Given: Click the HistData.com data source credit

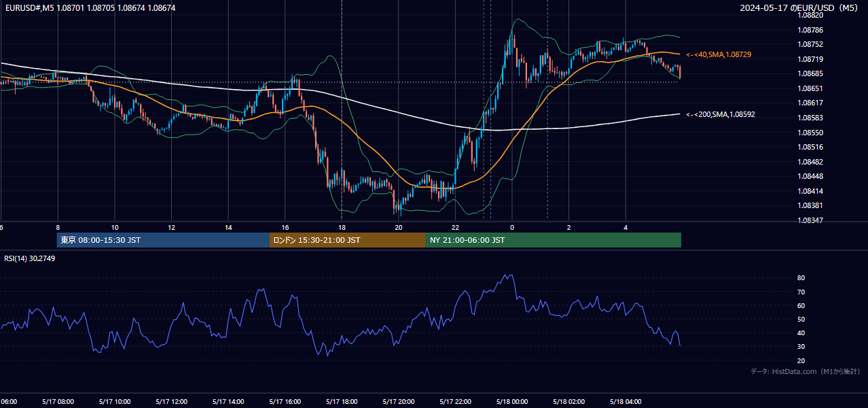Looking at the screenshot, I should click(806, 372).
